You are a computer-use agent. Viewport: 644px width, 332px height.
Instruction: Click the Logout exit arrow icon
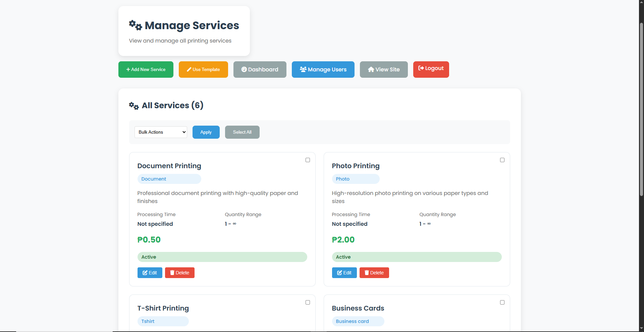tap(421, 68)
